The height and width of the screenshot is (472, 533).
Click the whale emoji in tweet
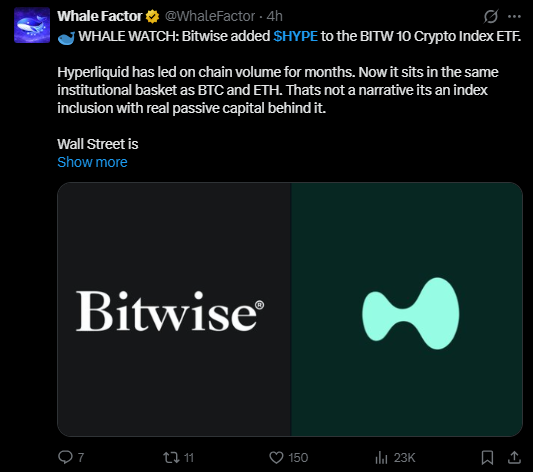point(66,38)
